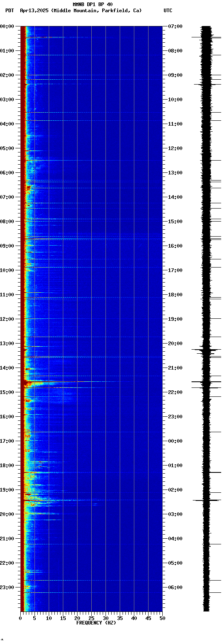
Task: Click the UTC time label "06:00"
Action: (175, 587)
